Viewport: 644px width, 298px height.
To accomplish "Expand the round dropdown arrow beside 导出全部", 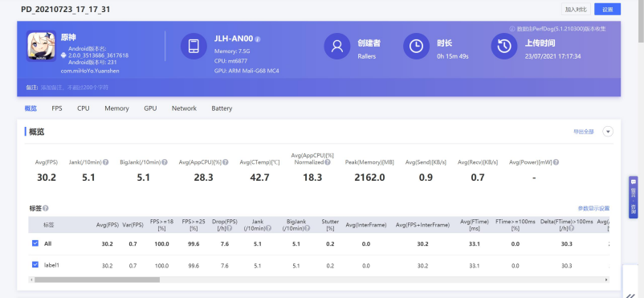I will (608, 132).
